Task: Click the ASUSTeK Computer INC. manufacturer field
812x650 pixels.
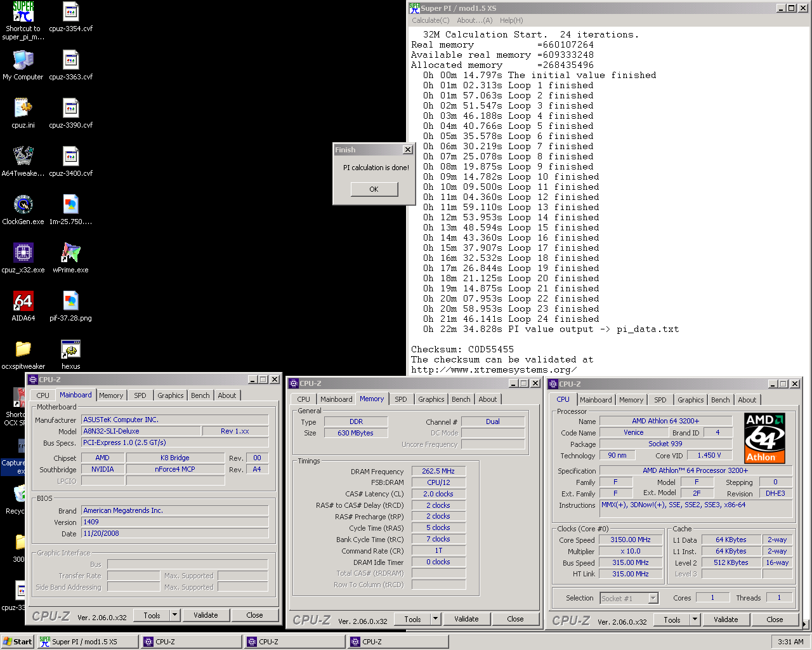Action: coord(175,420)
